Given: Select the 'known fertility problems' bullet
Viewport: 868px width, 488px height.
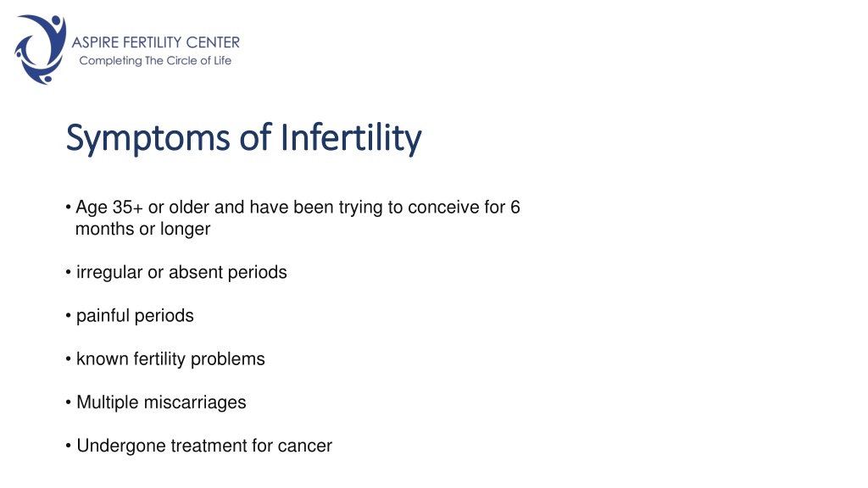Looking at the screenshot, I should tap(170, 359).
